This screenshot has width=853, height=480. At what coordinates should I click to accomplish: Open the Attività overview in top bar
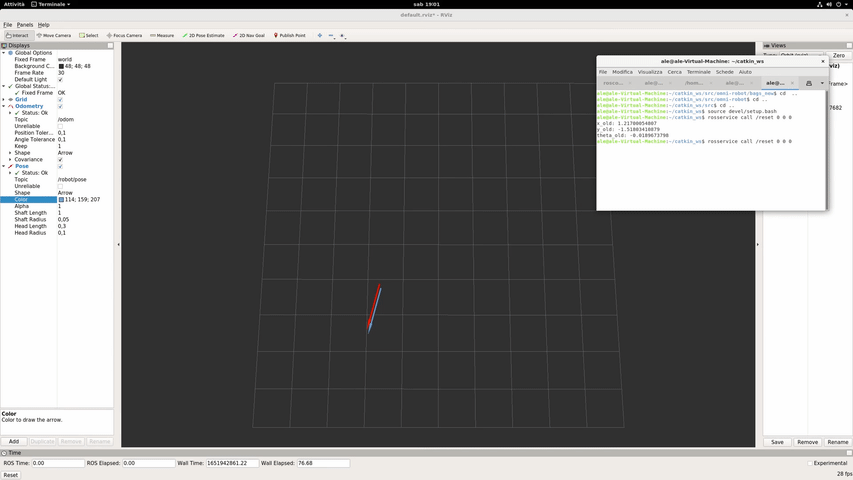(x=14, y=4)
